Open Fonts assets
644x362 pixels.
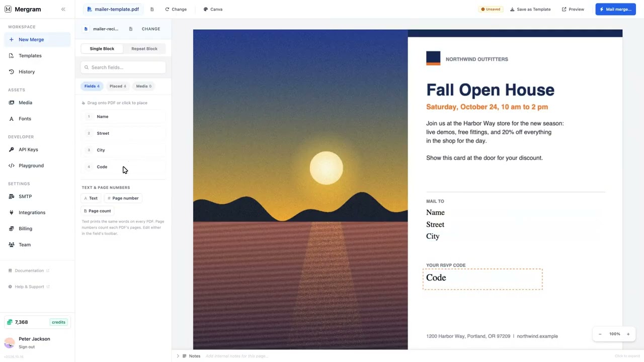pyautogui.click(x=37, y=119)
